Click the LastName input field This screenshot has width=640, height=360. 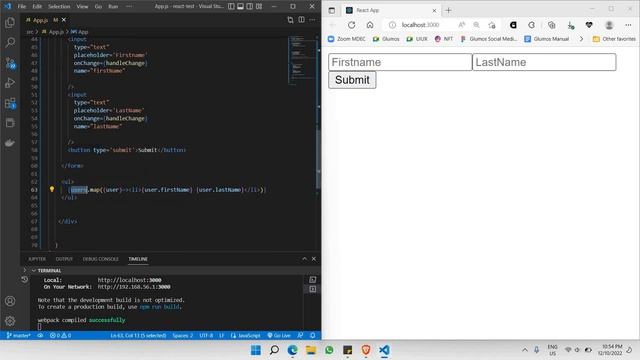point(544,62)
